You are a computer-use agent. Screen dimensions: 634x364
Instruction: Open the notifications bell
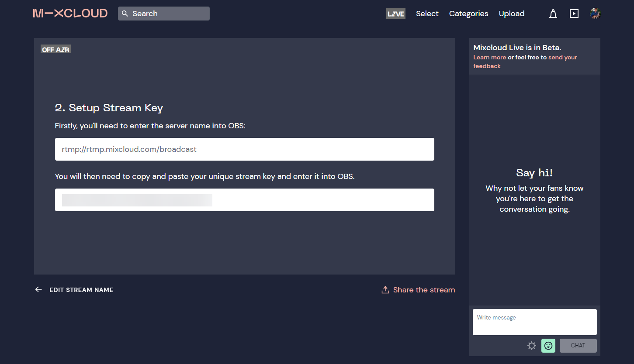553,14
